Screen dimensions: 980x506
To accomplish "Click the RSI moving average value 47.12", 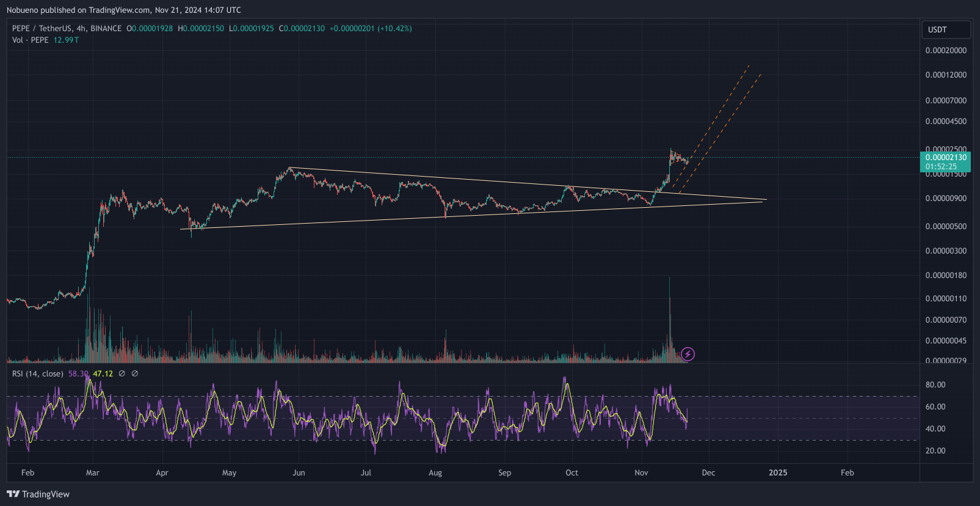I will pyautogui.click(x=103, y=374).
